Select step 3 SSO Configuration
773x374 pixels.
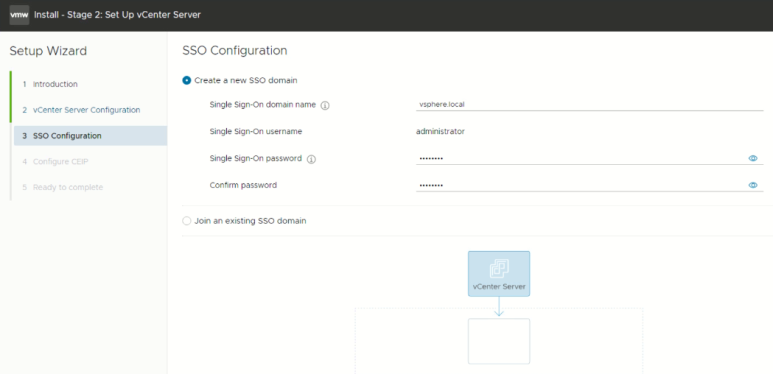(x=90, y=136)
